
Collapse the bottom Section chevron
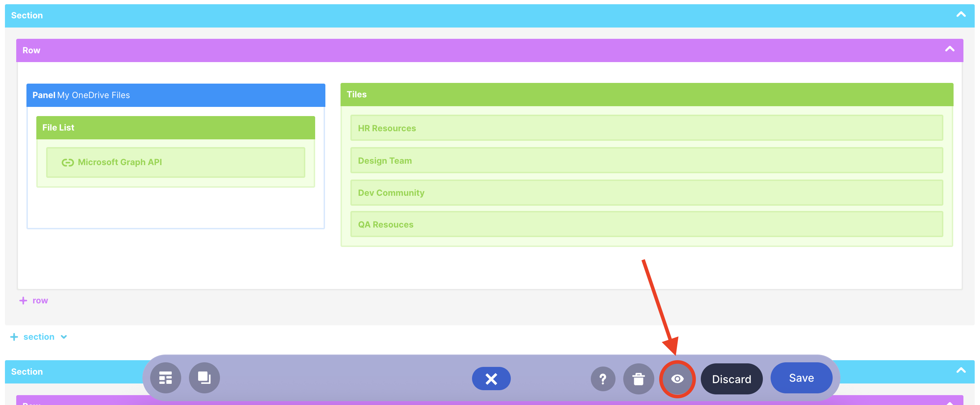961,370
